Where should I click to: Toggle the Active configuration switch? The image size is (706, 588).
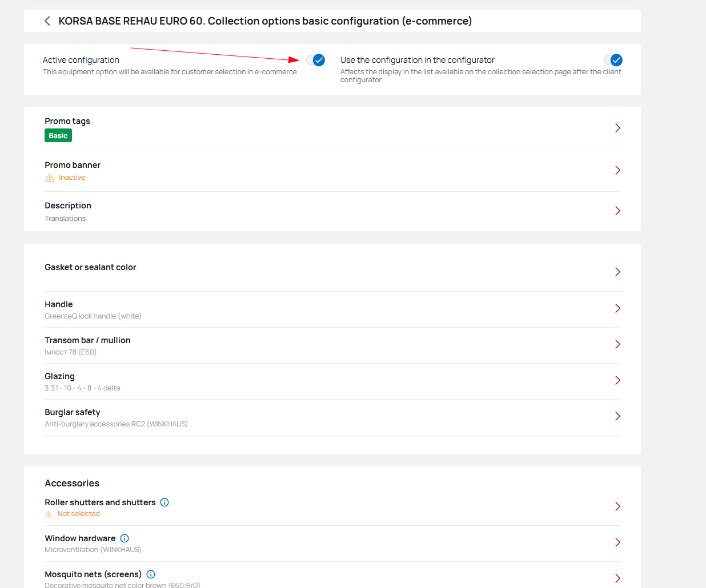click(316, 60)
